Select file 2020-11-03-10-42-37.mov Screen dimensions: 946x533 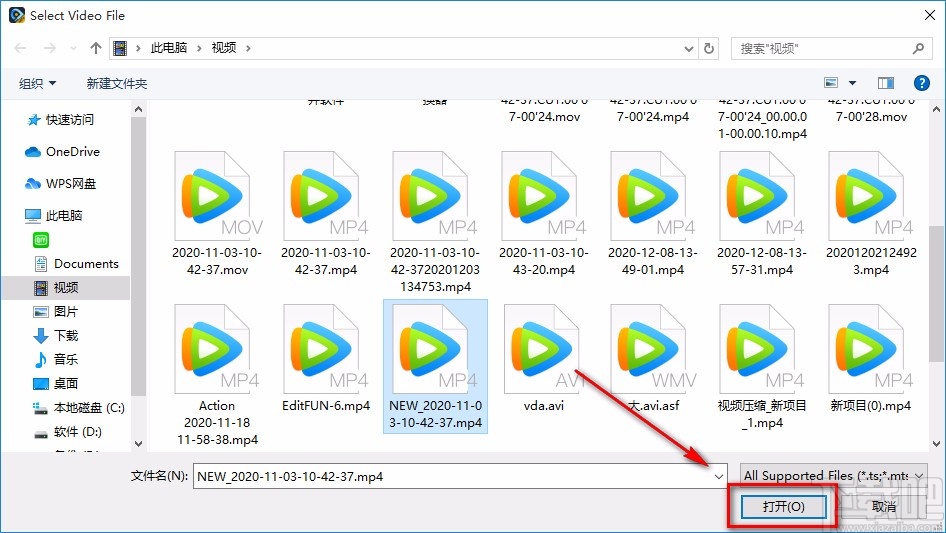tap(217, 214)
